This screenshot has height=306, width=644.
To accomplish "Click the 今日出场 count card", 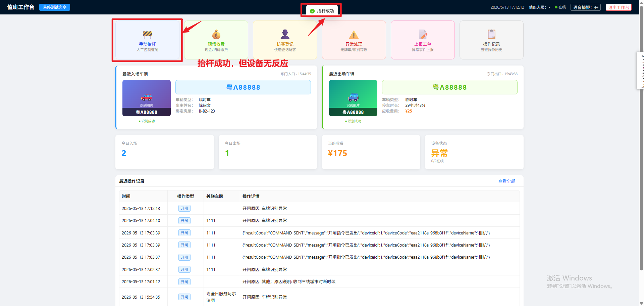I will tap(268, 152).
